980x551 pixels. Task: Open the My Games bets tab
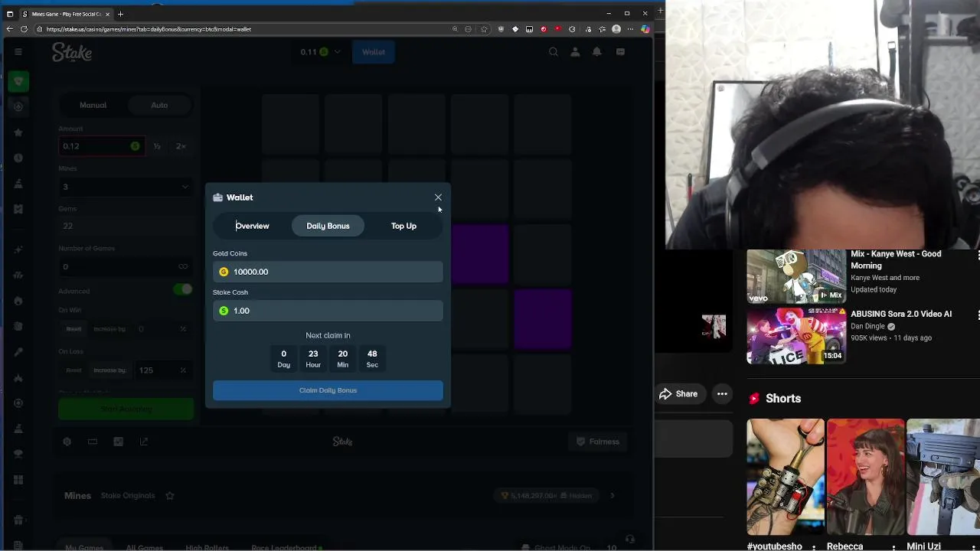click(84, 547)
